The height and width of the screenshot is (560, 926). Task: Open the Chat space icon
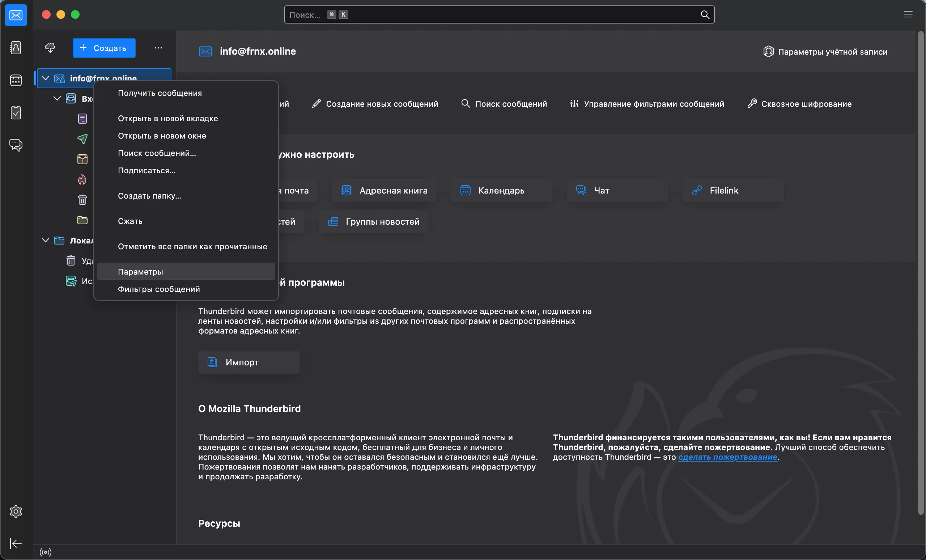[16, 145]
